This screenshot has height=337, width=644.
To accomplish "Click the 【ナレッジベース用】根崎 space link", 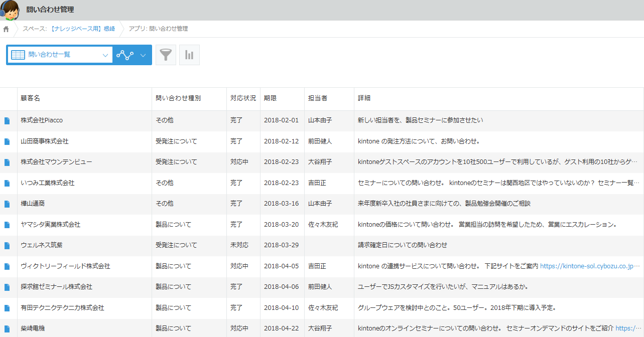I will tap(82, 29).
